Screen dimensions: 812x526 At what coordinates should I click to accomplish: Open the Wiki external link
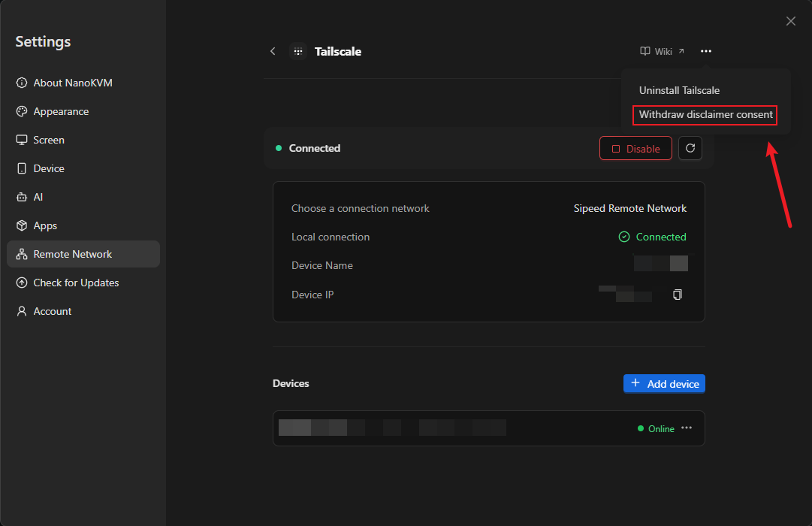(663, 51)
